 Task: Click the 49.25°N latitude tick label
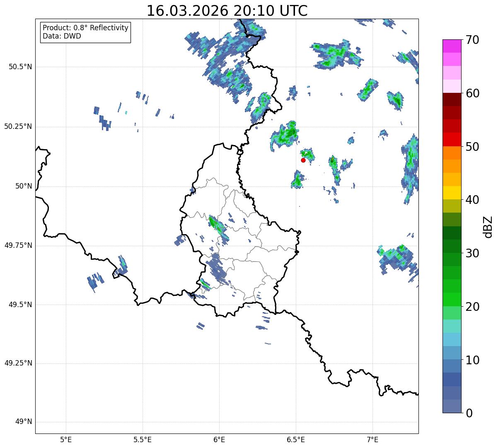[x=18, y=363]
